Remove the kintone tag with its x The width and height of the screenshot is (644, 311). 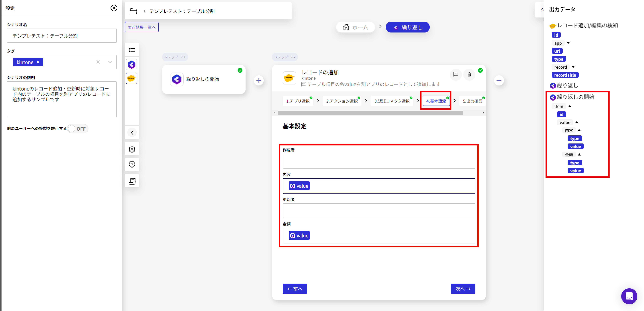tap(38, 62)
